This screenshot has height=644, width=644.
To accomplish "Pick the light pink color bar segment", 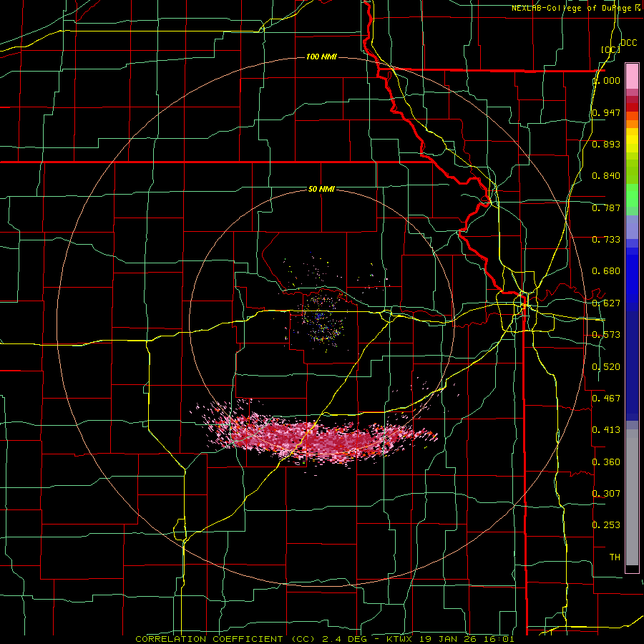I will coord(632,76).
